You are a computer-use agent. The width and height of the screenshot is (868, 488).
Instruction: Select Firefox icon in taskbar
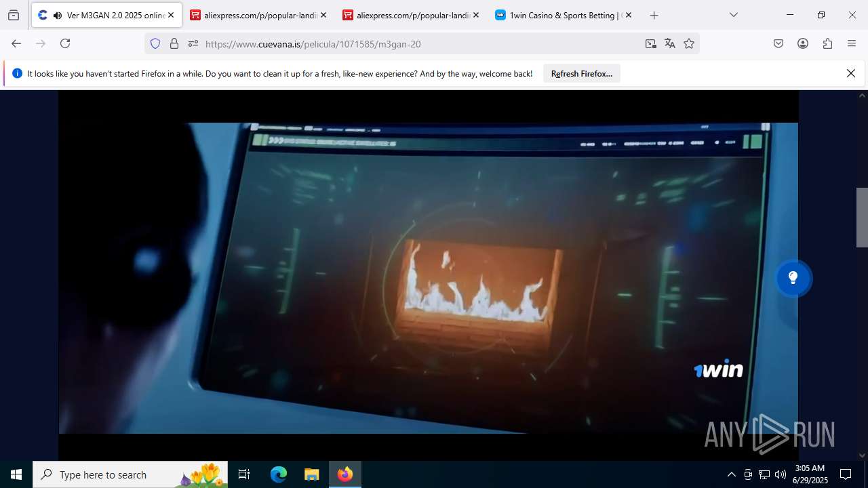345,474
